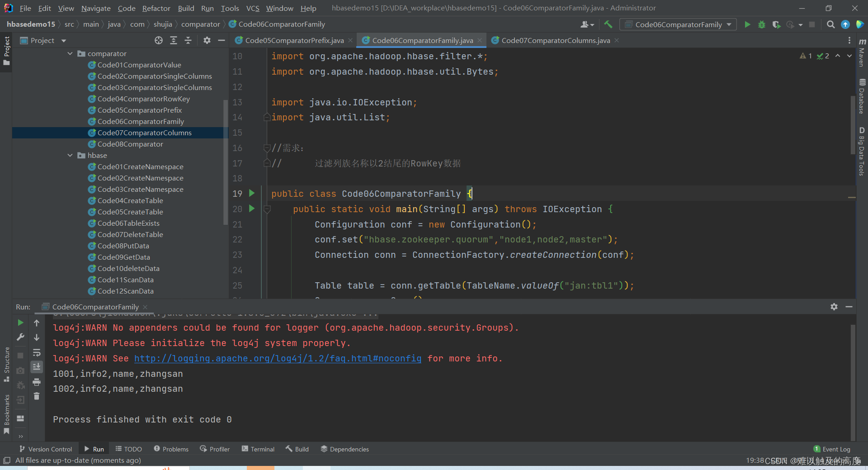This screenshot has width=868, height=470.
Task: Open run configuration dropdown Code06ComparatorFamily
Action: pyautogui.click(x=678, y=24)
